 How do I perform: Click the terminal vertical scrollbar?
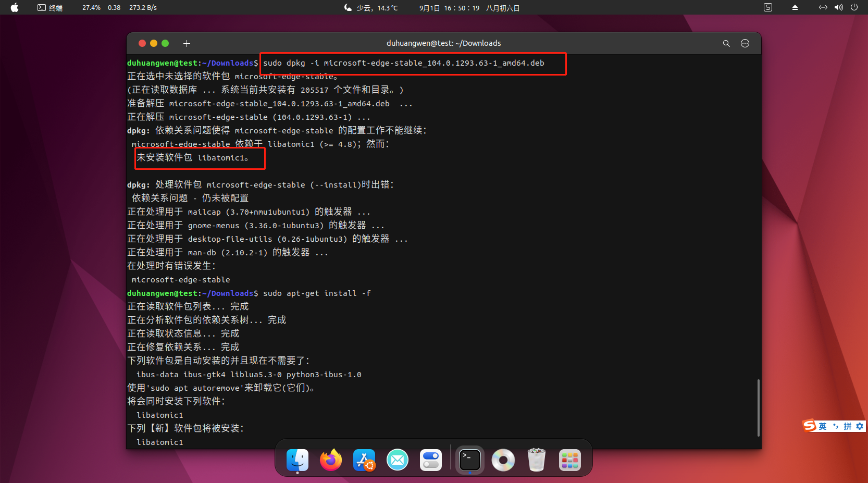pyautogui.click(x=758, y=408)
